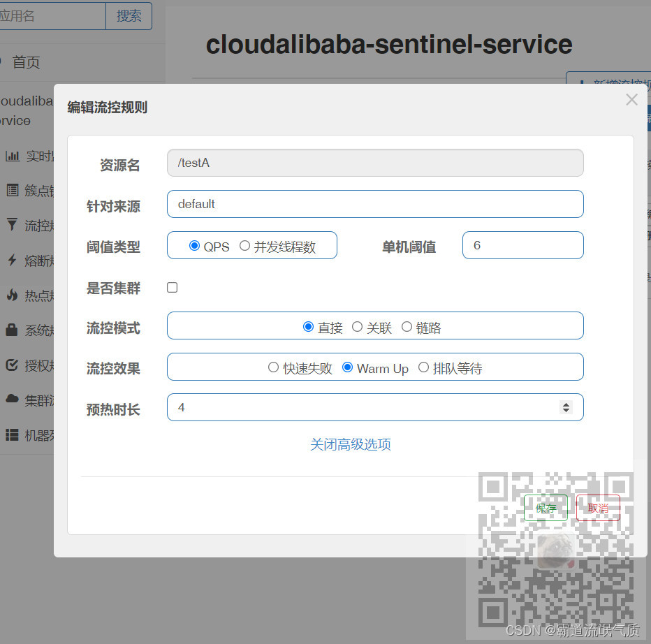The image size is (651, 644).
Task: Click the check-square icon for 授权规则
Action: click(x=12, y=365)
